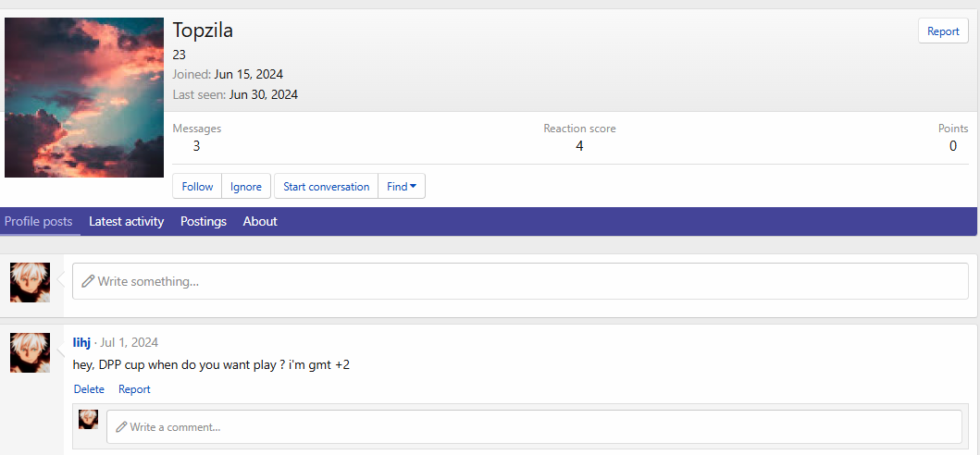This screenshot has width=980, height=455.
Task: Click the small avatar beside the comment box
Action: click(x=88, y=419)
